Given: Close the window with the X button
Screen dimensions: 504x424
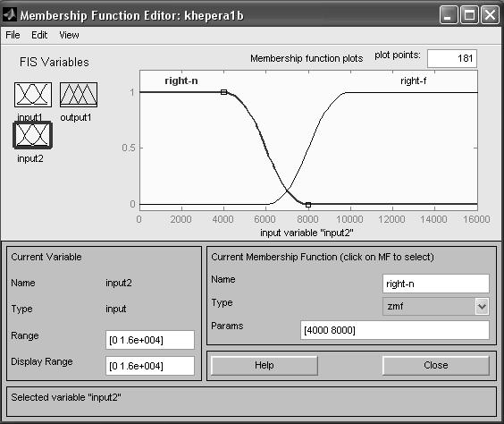Looking at the screenshot, I should pyautogui.click(x=490, y=15).
